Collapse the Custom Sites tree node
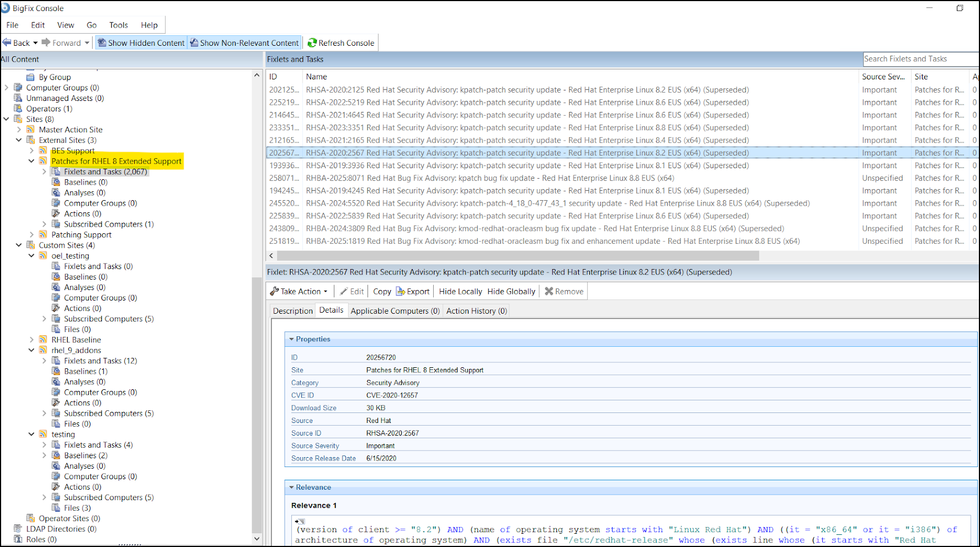Screen dimensions: 980x547 (19, 245)
